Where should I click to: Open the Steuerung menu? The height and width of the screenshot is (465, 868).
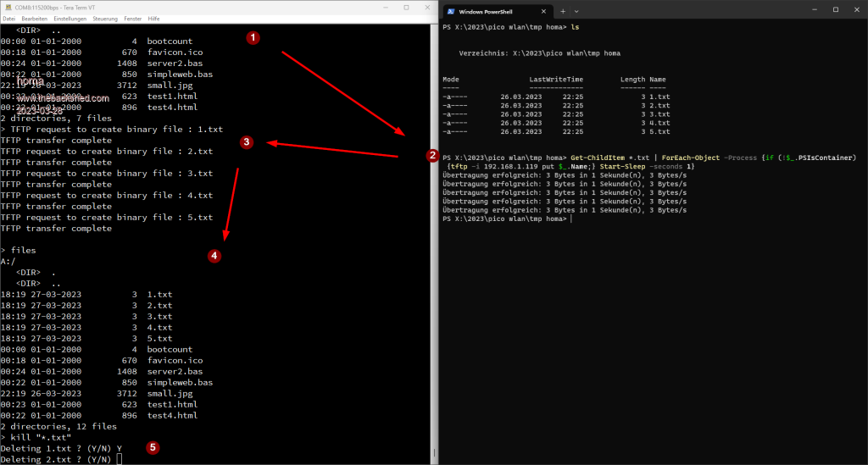105,18
